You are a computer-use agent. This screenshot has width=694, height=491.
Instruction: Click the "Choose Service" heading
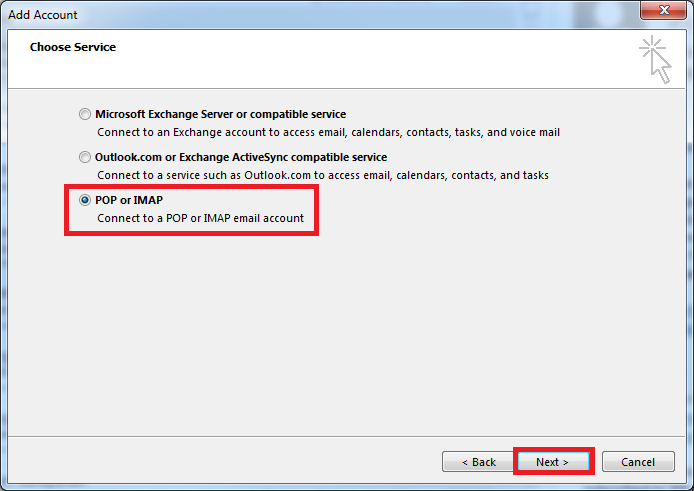(73, 47)
